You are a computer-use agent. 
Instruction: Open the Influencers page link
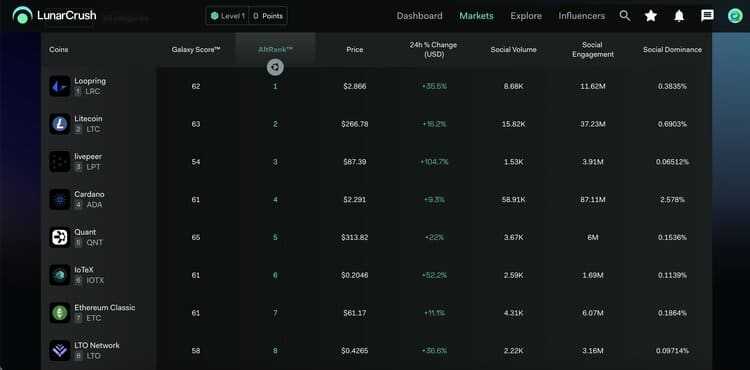[x=582, y=16]
